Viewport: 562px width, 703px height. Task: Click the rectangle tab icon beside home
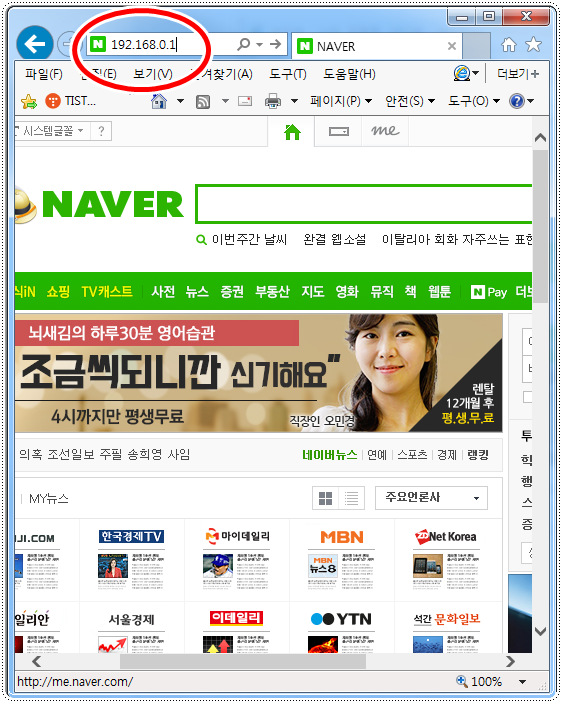[x=338, y=131]
